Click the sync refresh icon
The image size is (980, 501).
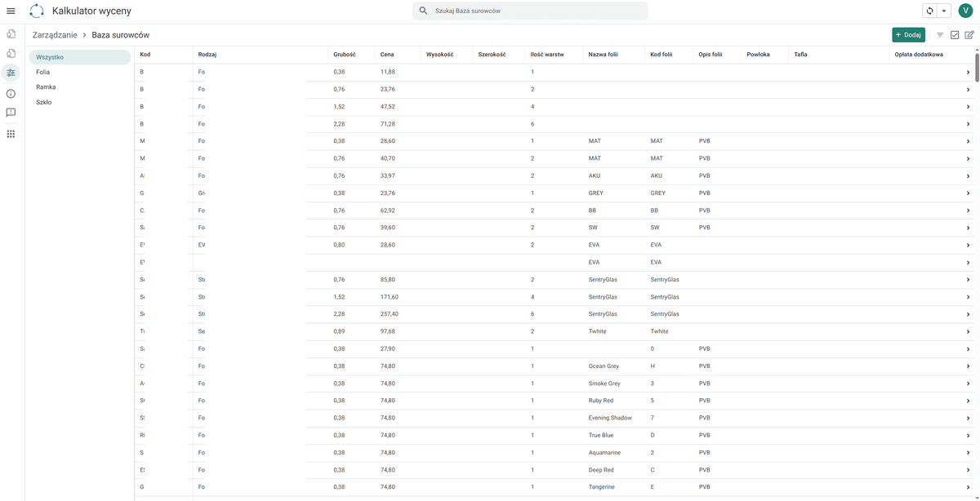point(929,11)
